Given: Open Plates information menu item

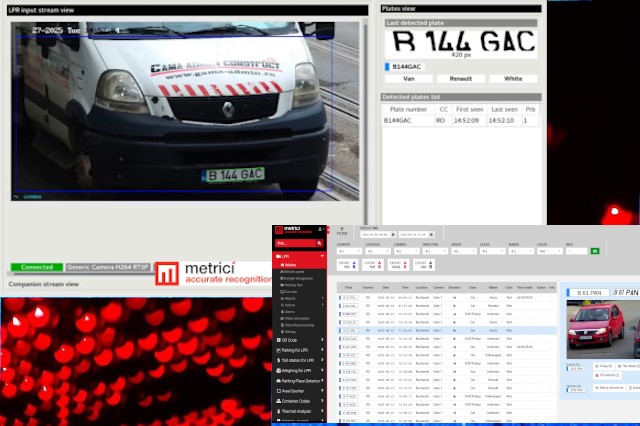Looking at the screenshot, I should (x=295, y=318).
